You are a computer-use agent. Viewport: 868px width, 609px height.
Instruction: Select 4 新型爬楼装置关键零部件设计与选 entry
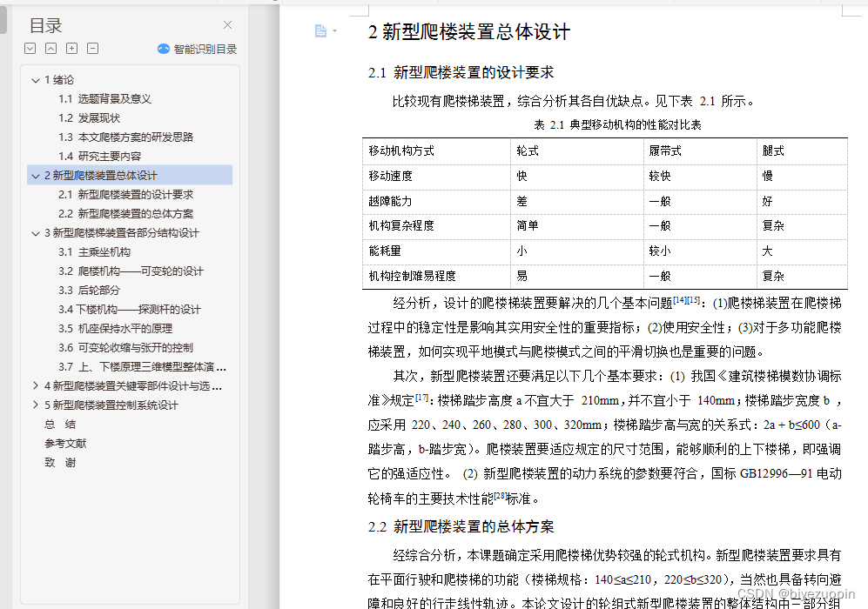click(x=133, y=386)
